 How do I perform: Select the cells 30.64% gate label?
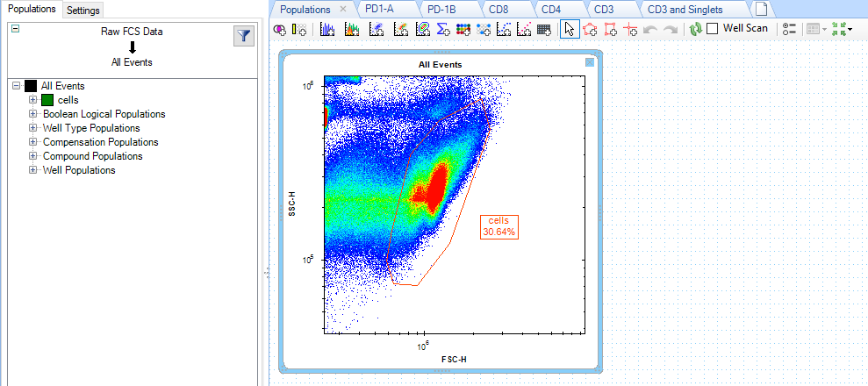tap(499, 226)
